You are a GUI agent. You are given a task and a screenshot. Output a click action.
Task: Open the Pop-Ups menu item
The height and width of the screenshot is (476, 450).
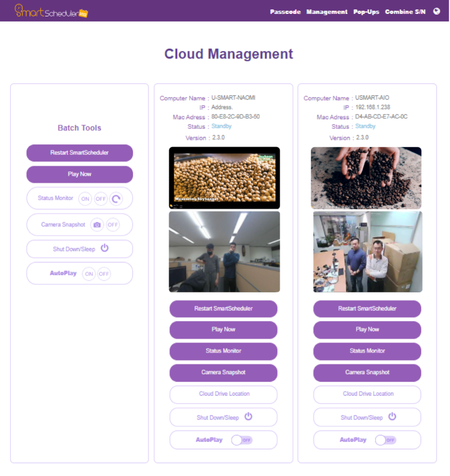(x=366, y=12)
